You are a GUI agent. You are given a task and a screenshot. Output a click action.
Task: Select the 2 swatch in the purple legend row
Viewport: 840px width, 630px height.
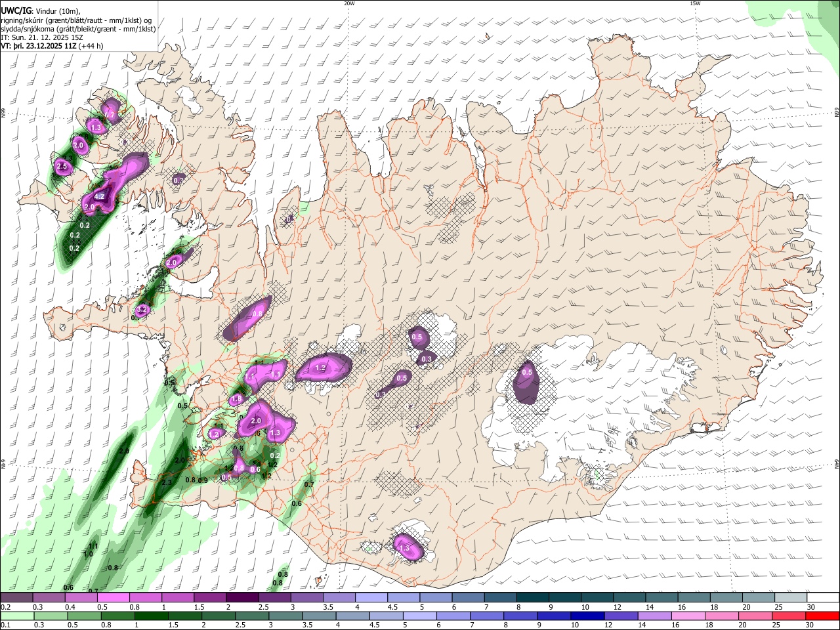(242, 597)
